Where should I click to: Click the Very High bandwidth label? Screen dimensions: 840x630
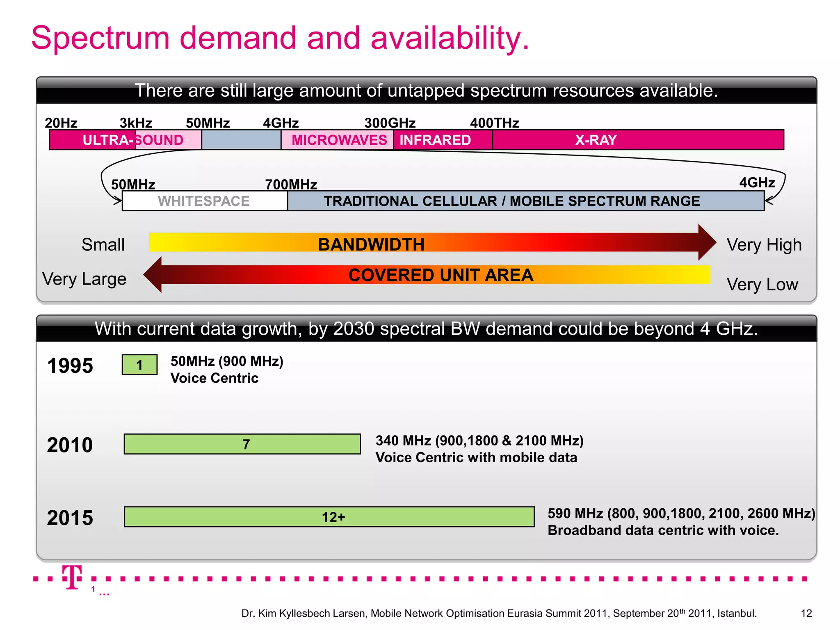[x=764, y=245]
